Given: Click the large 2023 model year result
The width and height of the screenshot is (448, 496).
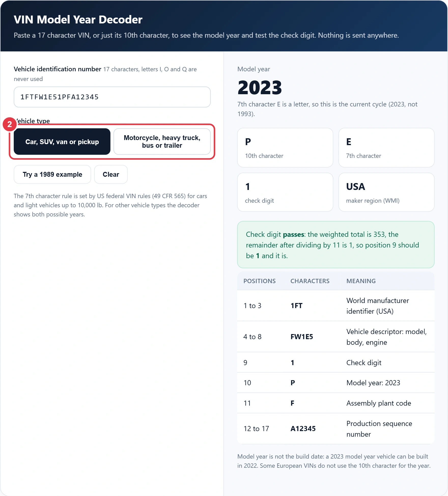Looking at the screenshot, I should tap(260, 87).
